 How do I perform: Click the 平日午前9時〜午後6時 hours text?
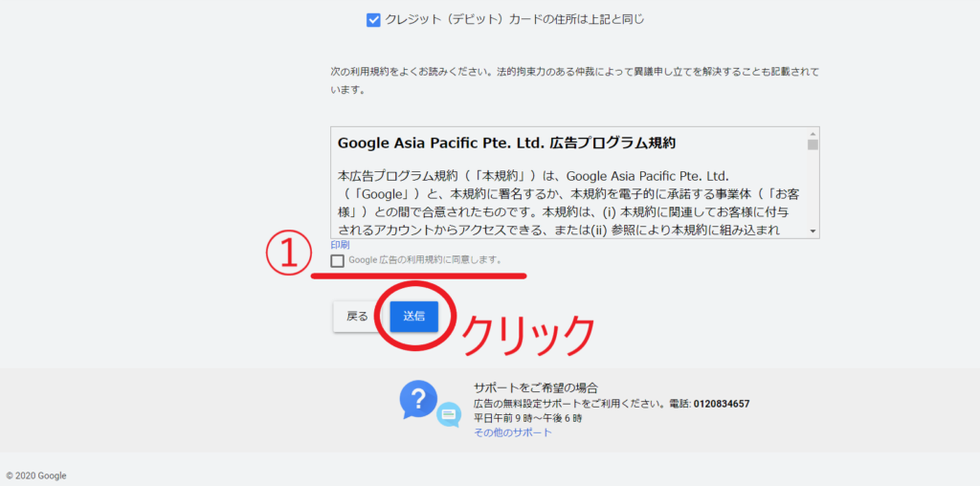pyautogui.click(x=528, y=418)
